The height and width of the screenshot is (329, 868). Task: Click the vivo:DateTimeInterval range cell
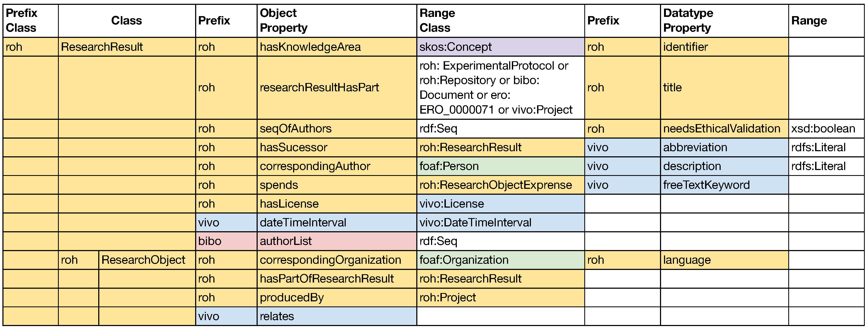coord(475,222)
